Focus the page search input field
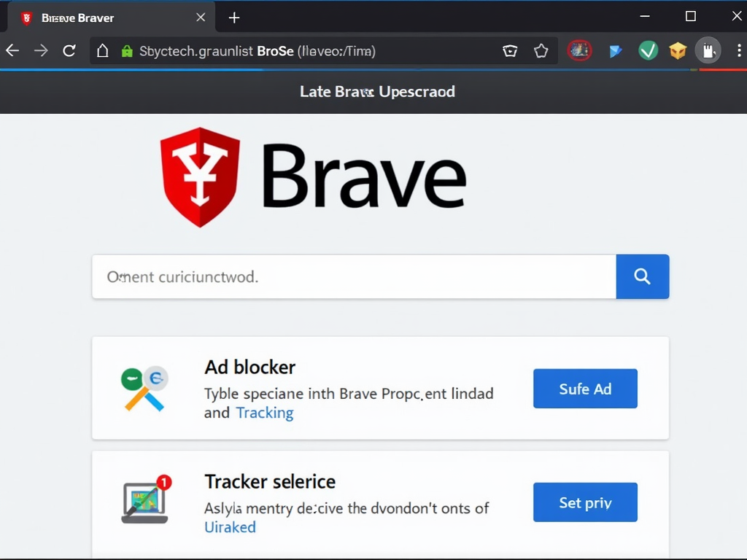This screenshot has width=747, height=560. coord(354,276)
